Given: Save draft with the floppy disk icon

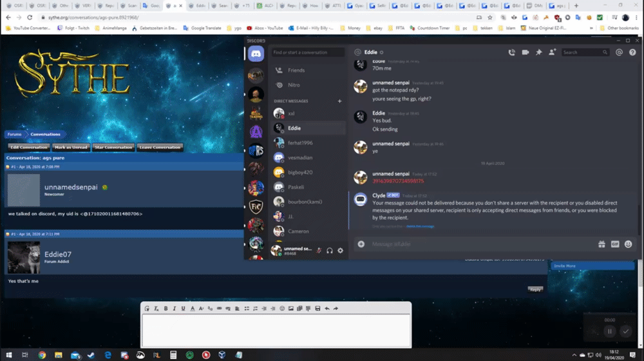Looking at the screenshot, I should (x=317, y=308).
